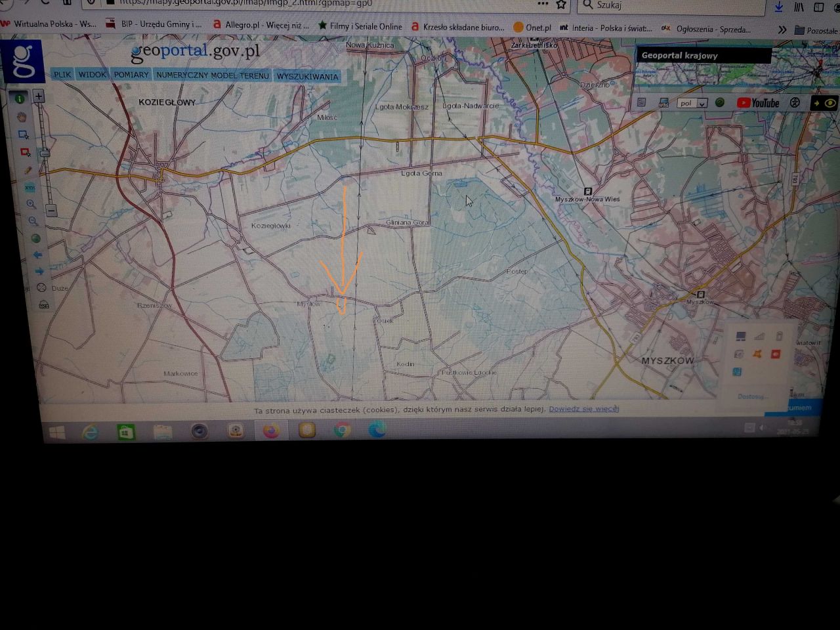Click the network monitor icon in tray popup
The width and height of the screenshot is (840, 630).
click(x=741, y=337)
